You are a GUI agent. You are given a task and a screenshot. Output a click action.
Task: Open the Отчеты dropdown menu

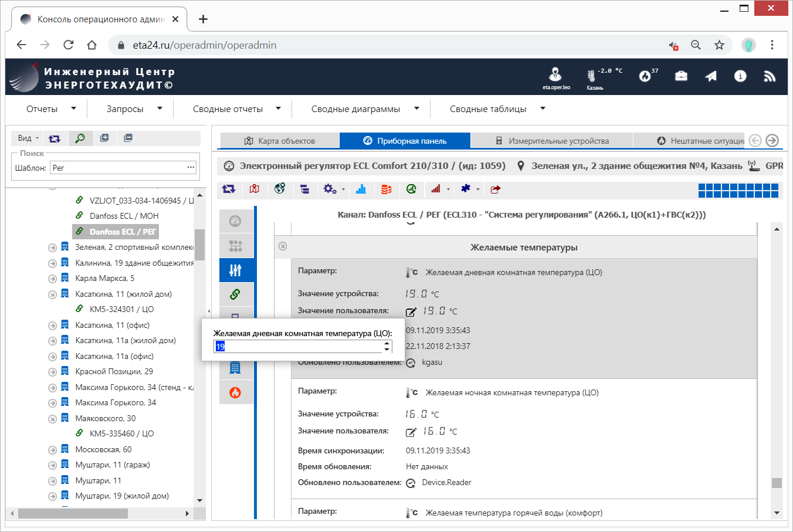coord(51,109)
